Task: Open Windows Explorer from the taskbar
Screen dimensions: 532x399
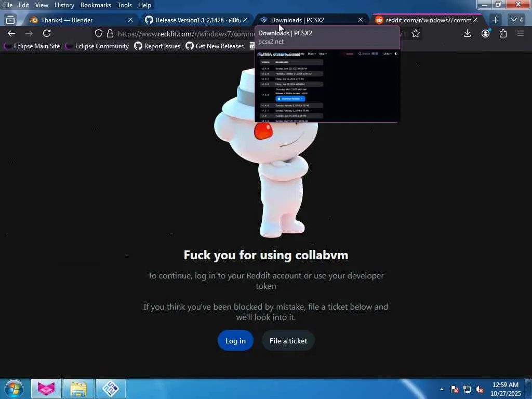Action: point(78,389)
